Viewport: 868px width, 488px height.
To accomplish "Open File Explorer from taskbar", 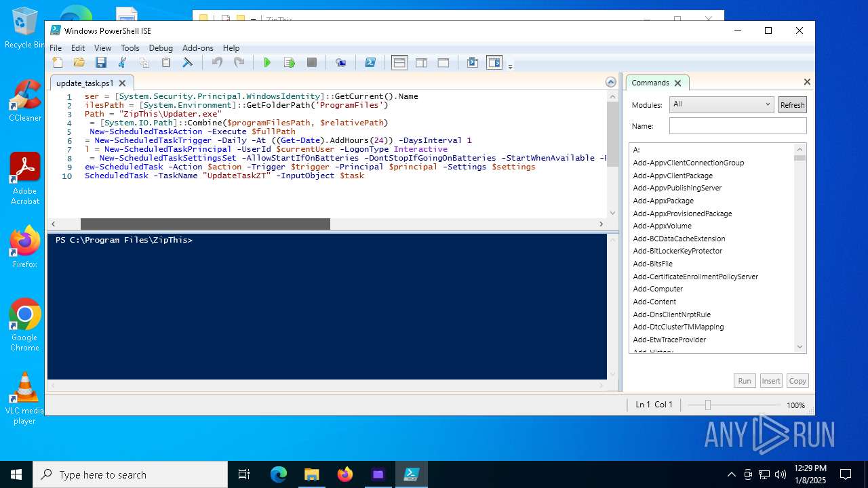I will pyautogui.click(x=312, y=474).
